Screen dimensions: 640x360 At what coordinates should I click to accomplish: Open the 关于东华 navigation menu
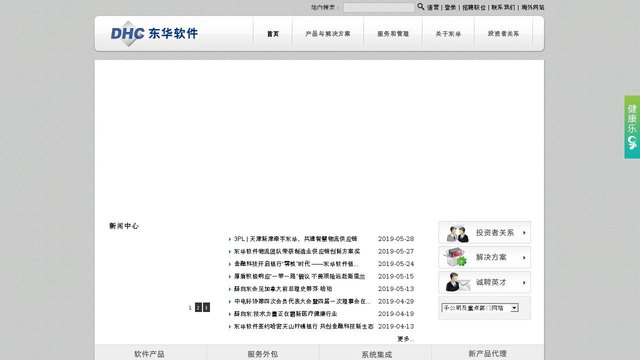coord(448,34)
